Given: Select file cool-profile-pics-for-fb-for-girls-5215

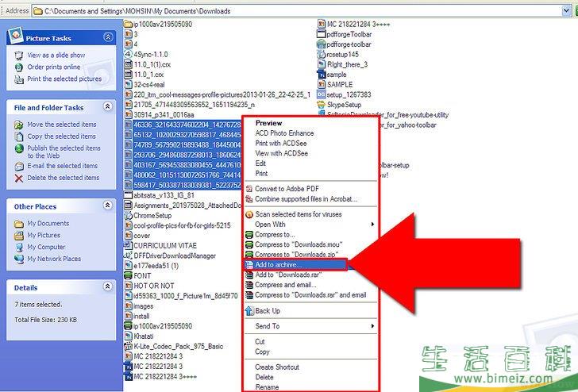Looking at the screenshot, I should click(182, 225).
